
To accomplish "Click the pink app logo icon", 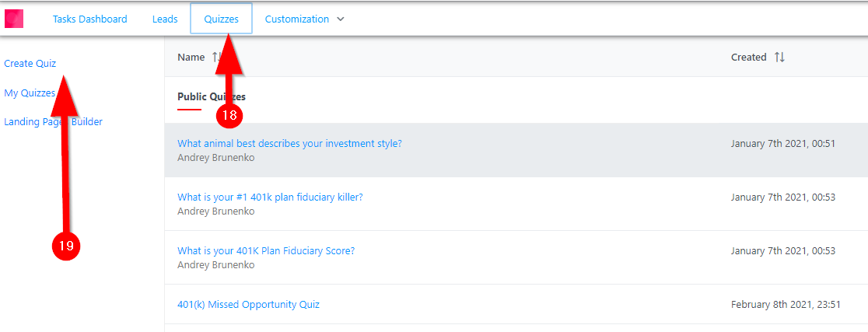I will pyautogui.click(x=14, y=19).
